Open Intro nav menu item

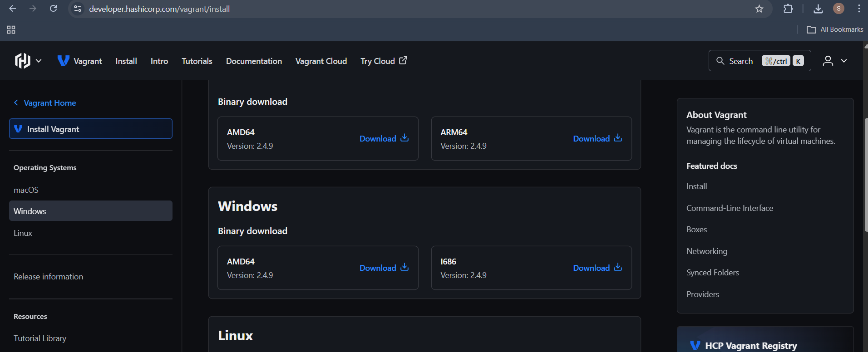(x=159, y=61)
